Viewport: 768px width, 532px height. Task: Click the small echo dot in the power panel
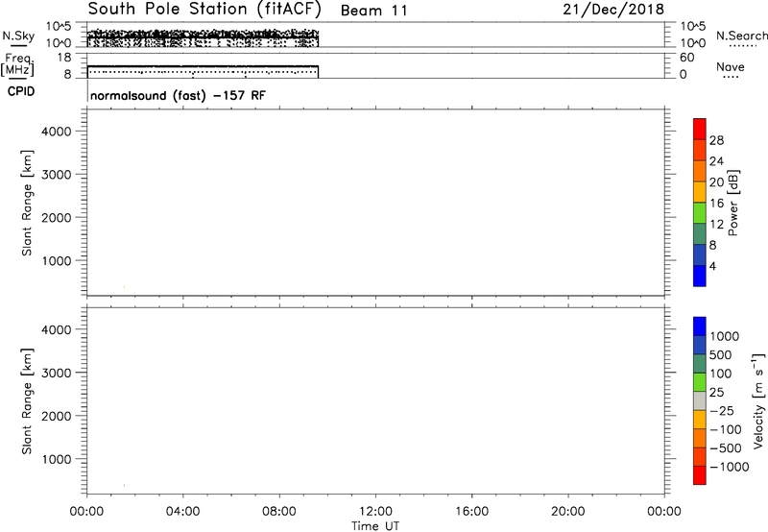[125, 287]
